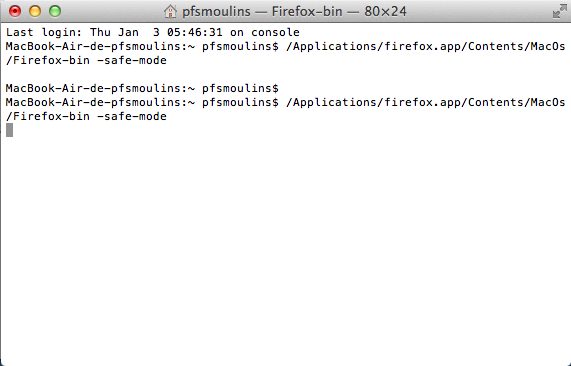Image resolution: width=571 pixels, height=366 pixels.
Task: Click the "05:46:31" login timestamp
Action: (195, 32)
